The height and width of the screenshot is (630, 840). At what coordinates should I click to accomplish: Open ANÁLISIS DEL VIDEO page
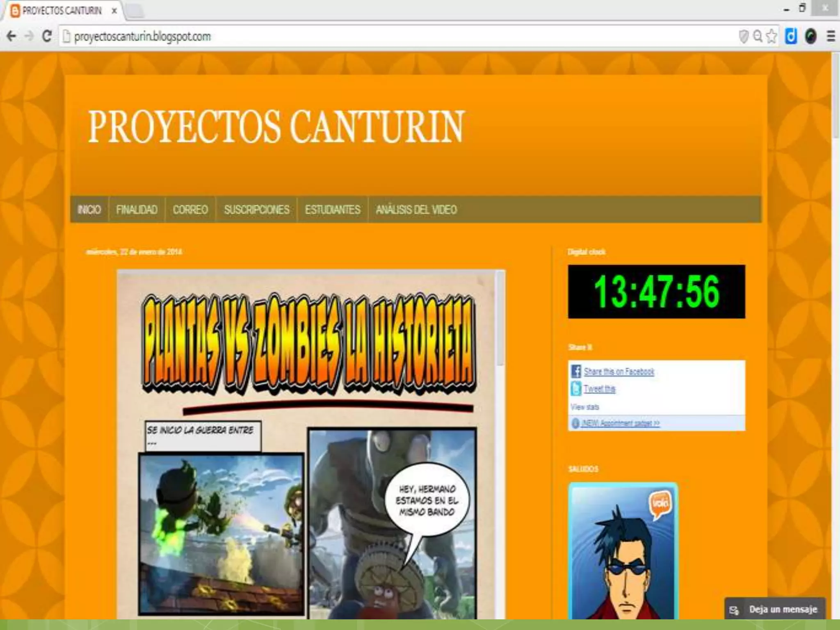point(416,210)
